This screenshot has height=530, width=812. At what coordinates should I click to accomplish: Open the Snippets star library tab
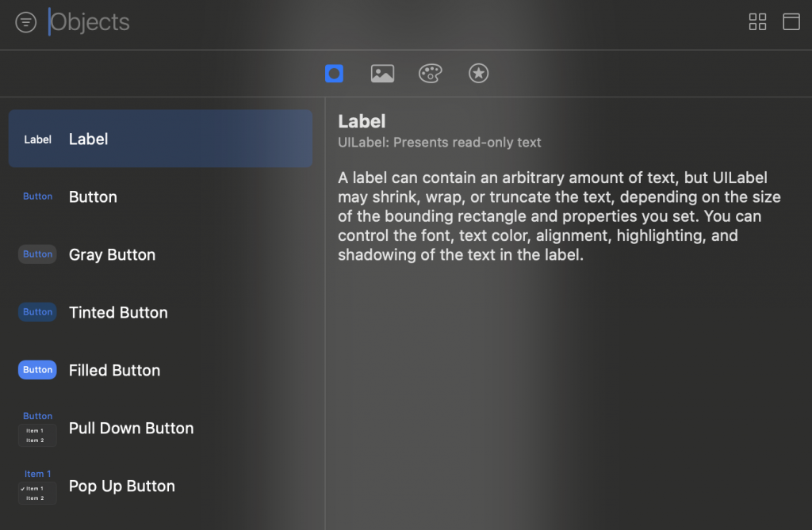coord(478,74)
